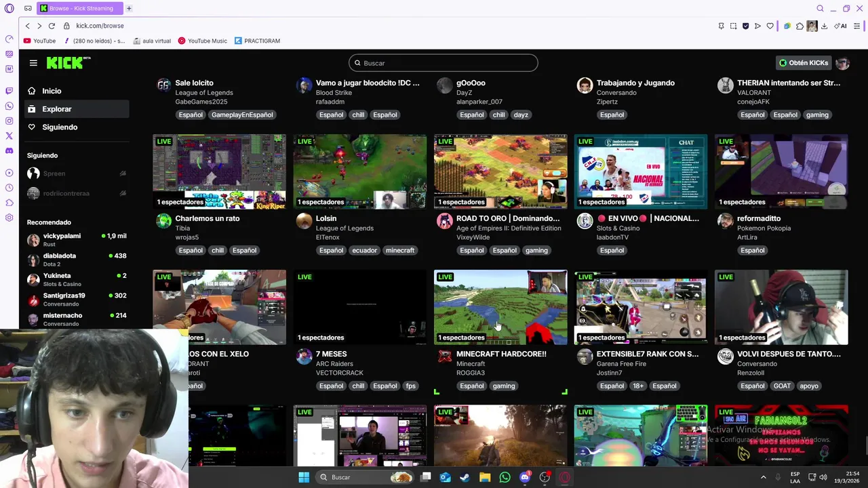The width and height of the screenshot is (868, 488).
Task: Open YouTube Music bookmark
Action: click(202, 41)
